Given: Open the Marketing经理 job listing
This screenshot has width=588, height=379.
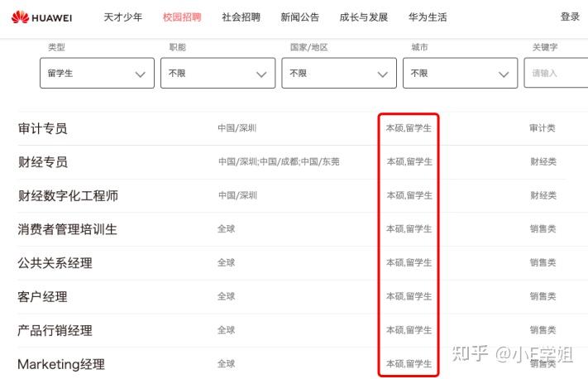Looking at the screenshot, I should click(x=61, y=364).
